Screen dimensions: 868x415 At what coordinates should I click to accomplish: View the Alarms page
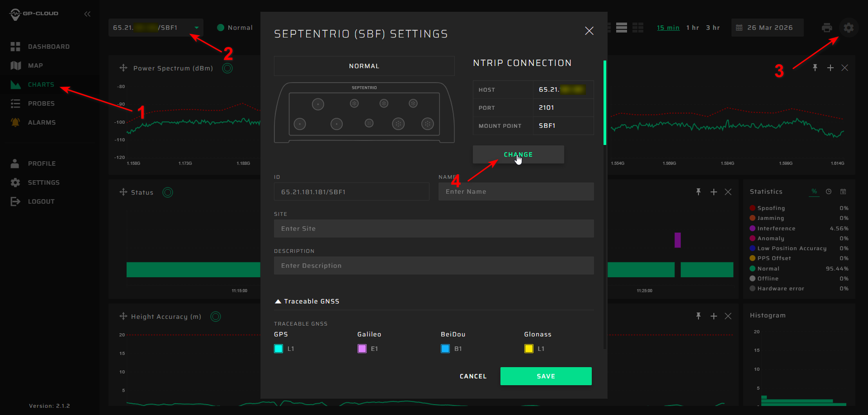(33, 122)
